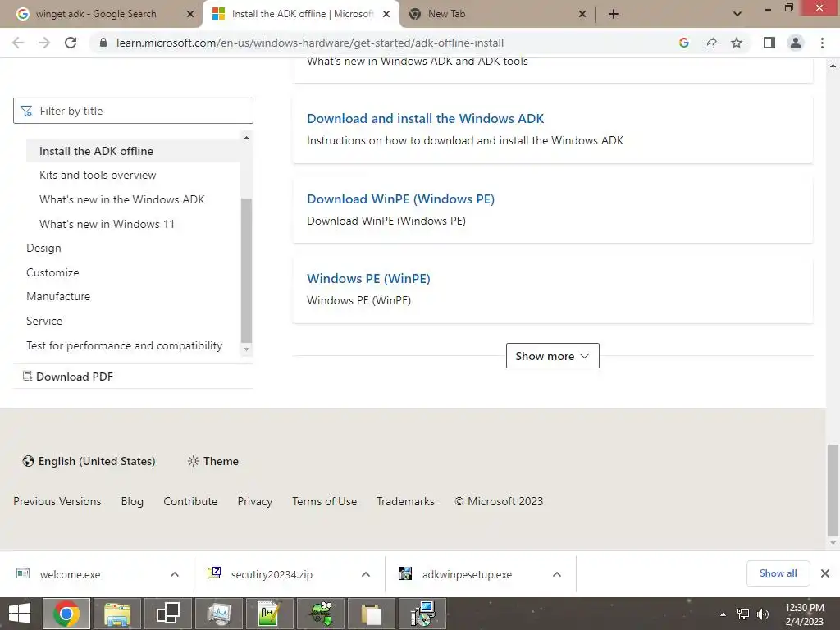Viewport: 840px width, 630px height.
Task: Close the Install the ADK offline tab
Action: point(386,14)
